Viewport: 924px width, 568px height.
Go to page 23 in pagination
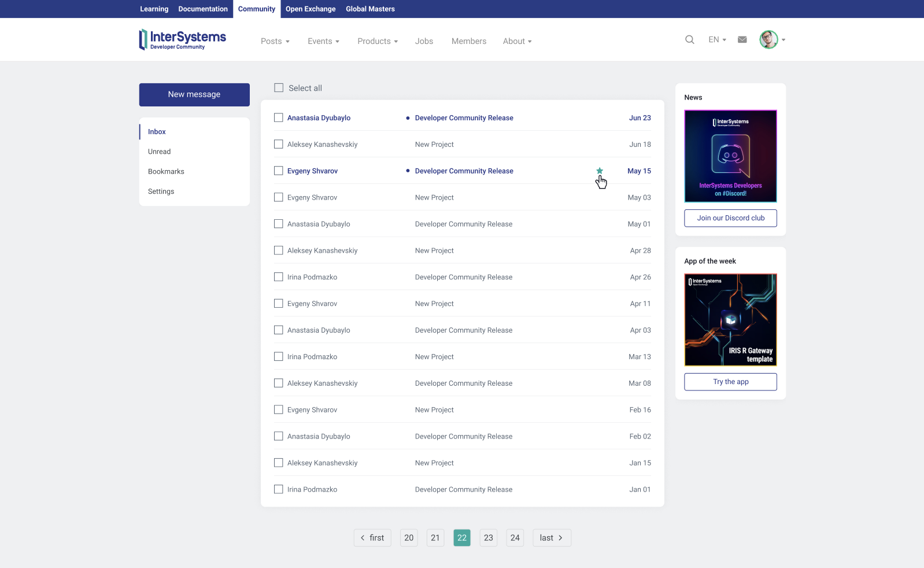click(x=489, y=538)
